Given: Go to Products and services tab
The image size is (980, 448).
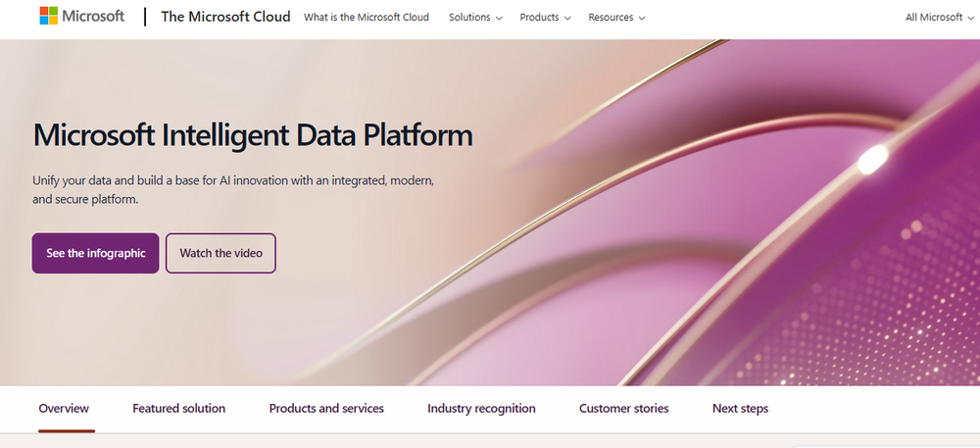Looking at the screenshot, I should 326,409.
